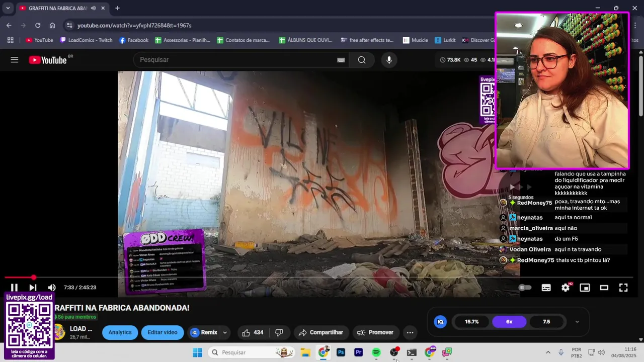Pause the video
This screenshot has width=644, height=362.
click(14, 288)
